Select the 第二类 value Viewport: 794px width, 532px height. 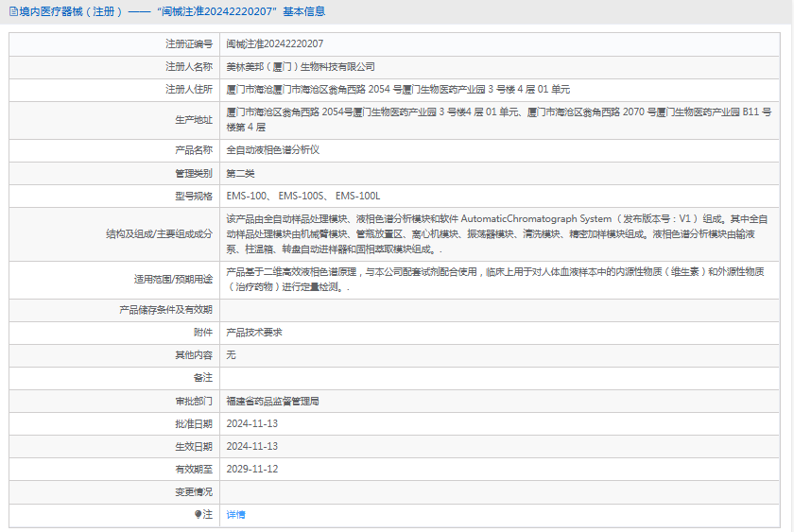240,174
